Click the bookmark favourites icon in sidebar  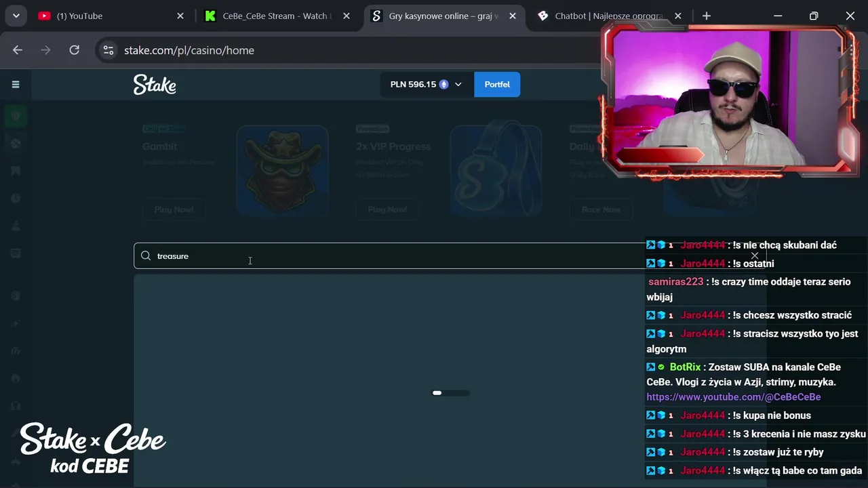[x=16, y=171]
